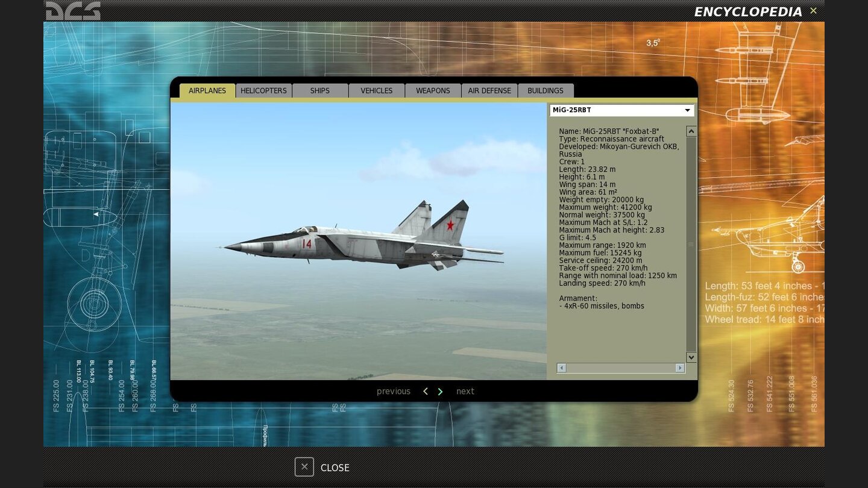Go to the VEHICLES tab

pos(377,90)
